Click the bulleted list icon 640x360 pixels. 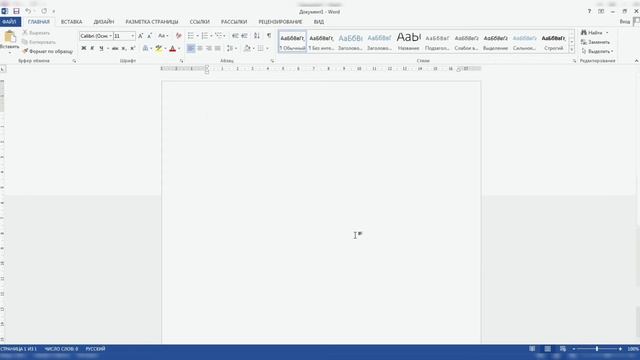point(191,36)
